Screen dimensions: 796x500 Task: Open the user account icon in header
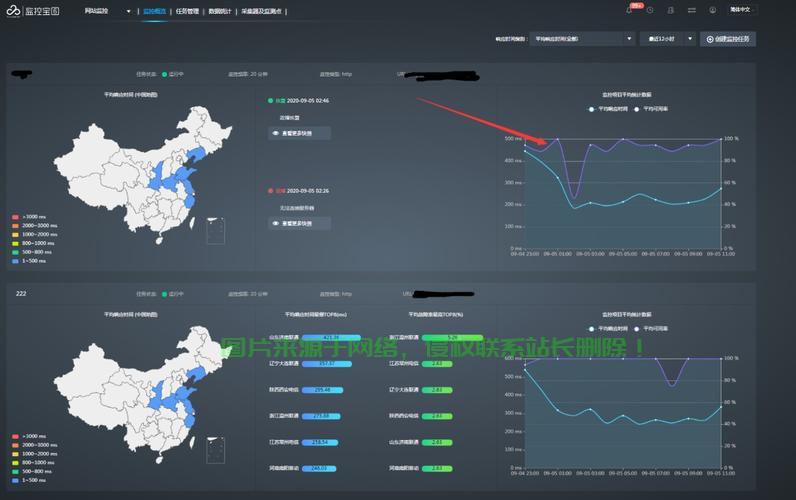pyautogui.click(x=712, y=10)
